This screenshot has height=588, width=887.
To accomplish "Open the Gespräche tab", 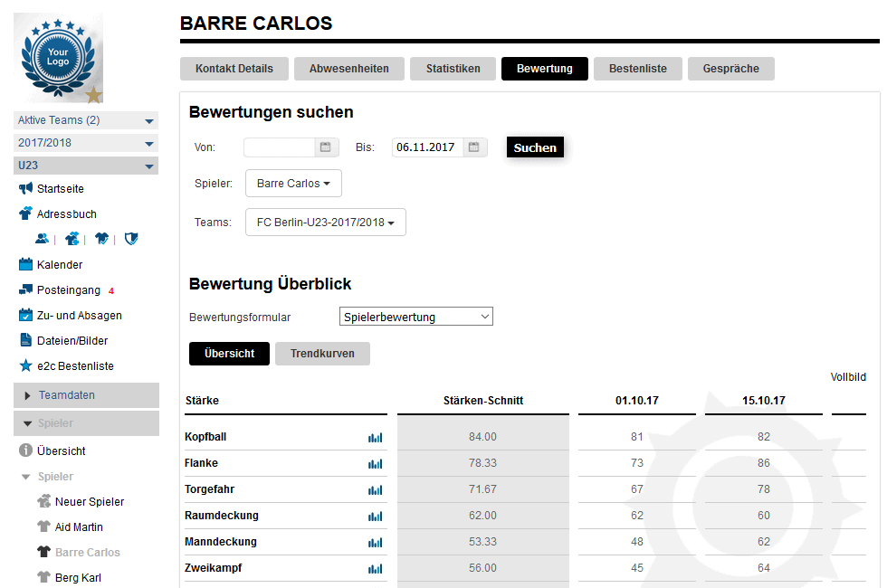I will pos(731,69).
